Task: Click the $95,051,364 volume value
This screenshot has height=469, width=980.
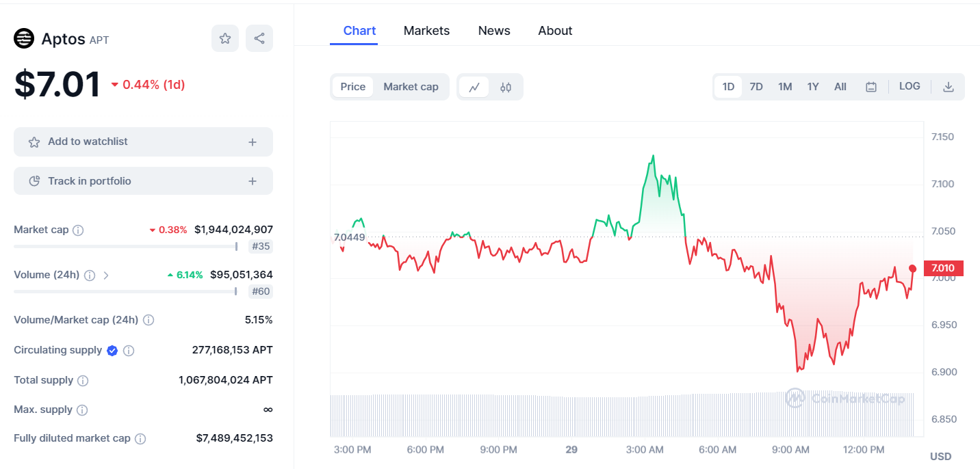Action: click(x=242, y=275)
